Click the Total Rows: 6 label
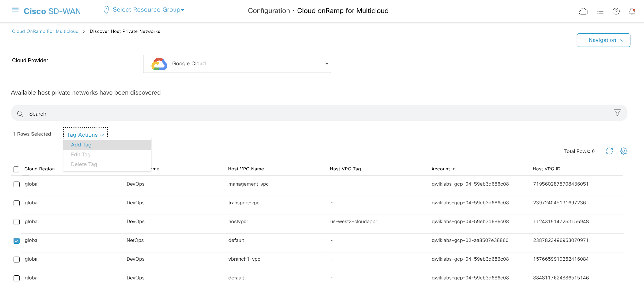This screenshot has width=644, height=289. 579,151
